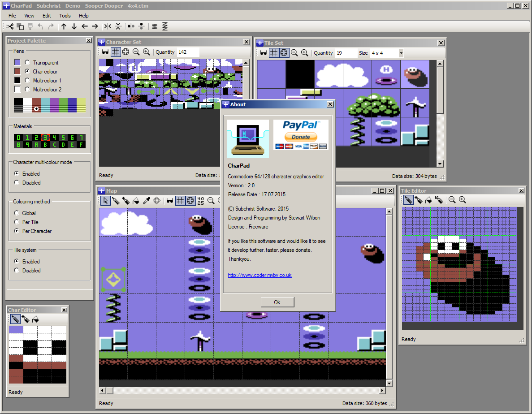532x414 pixels.
Task: Select the purple colour in the palette
Action: [x=54, y=105]
